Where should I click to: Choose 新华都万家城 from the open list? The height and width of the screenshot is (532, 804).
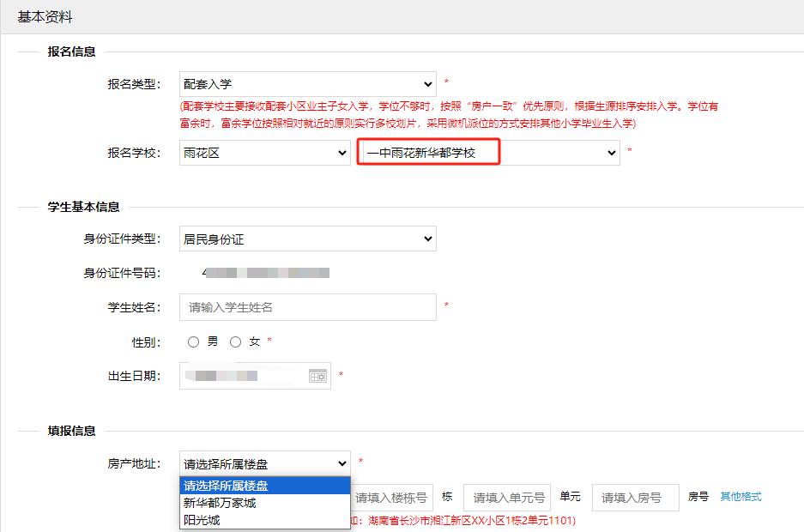[x=220, y=503]
